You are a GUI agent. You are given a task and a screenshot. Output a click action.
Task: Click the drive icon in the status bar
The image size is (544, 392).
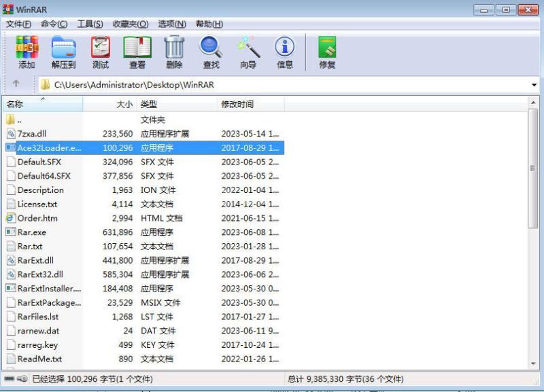point(10,378)
